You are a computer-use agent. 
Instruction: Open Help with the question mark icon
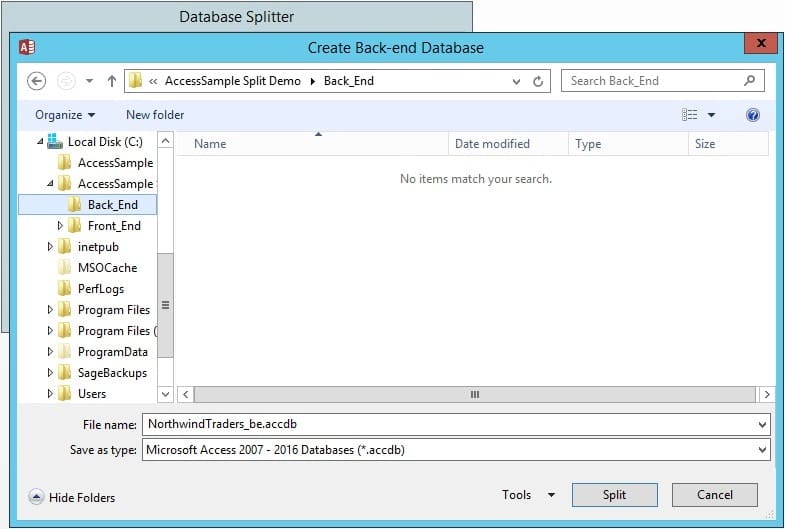(x=752, y=115)
